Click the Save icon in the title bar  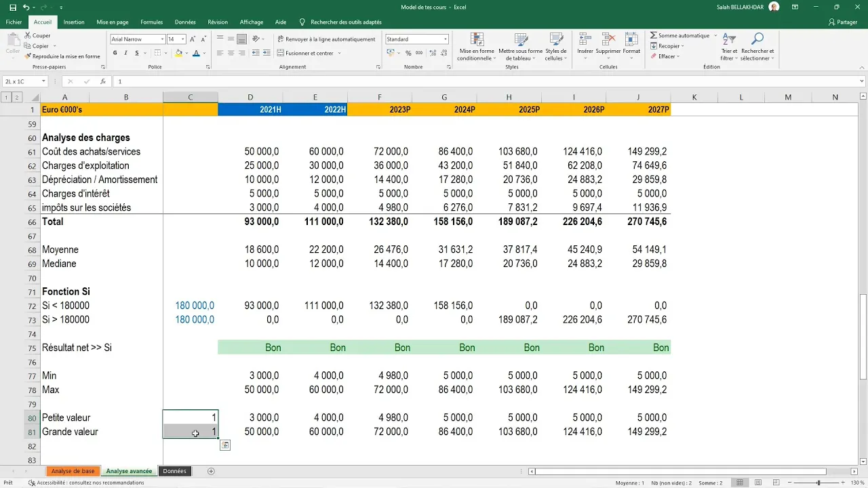click(x=13, y=7)
